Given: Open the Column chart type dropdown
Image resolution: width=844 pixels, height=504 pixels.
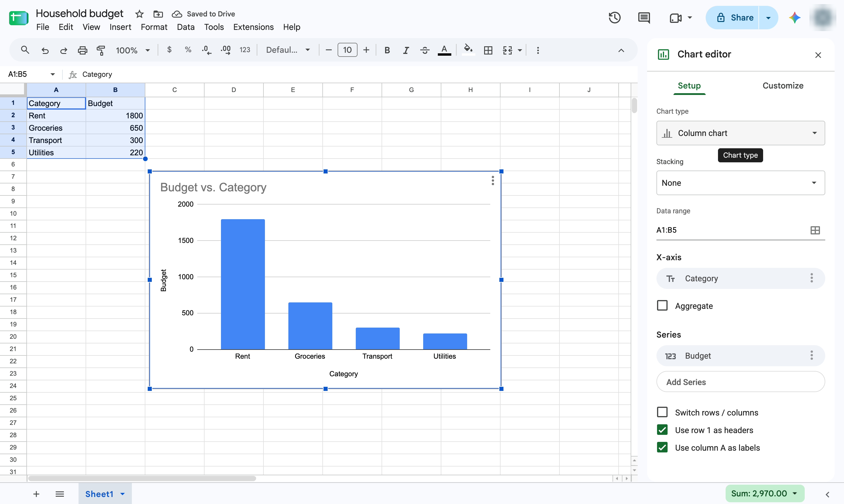Looking at the screenshot, I should point(741,133).
